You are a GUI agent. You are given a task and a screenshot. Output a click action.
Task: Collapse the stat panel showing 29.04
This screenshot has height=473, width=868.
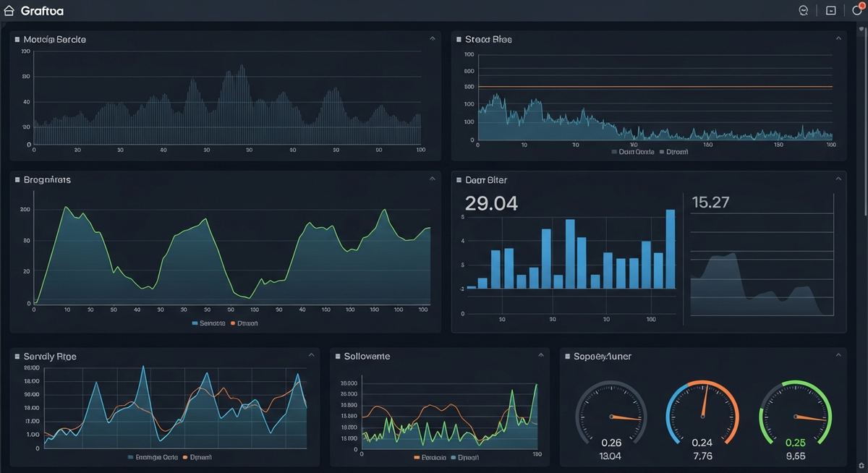(838, 176)
